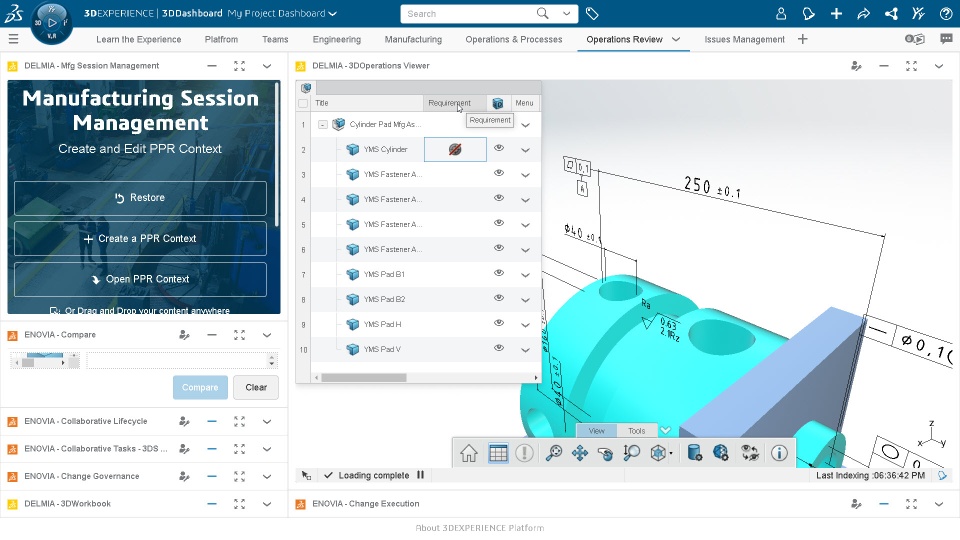The image size is (960, 540).
Task: Toggle the tab display switch near chat icon
Action: pos(915,39)
